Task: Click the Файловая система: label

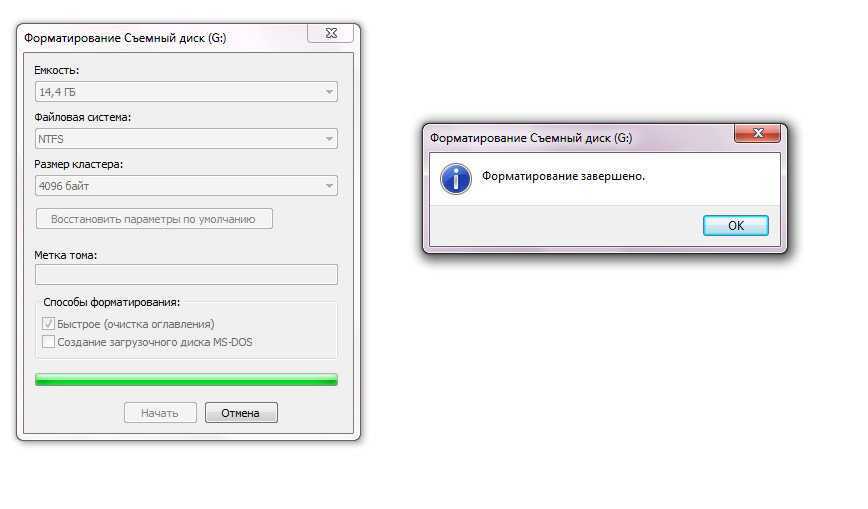Action: 82,117
